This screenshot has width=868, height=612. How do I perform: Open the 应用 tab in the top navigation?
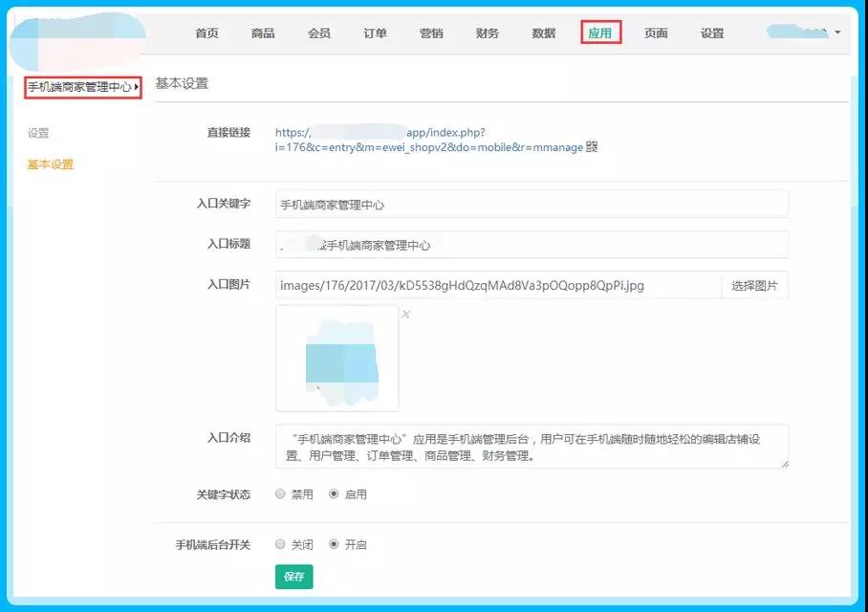pyautogui.click(x=600, y=33)
